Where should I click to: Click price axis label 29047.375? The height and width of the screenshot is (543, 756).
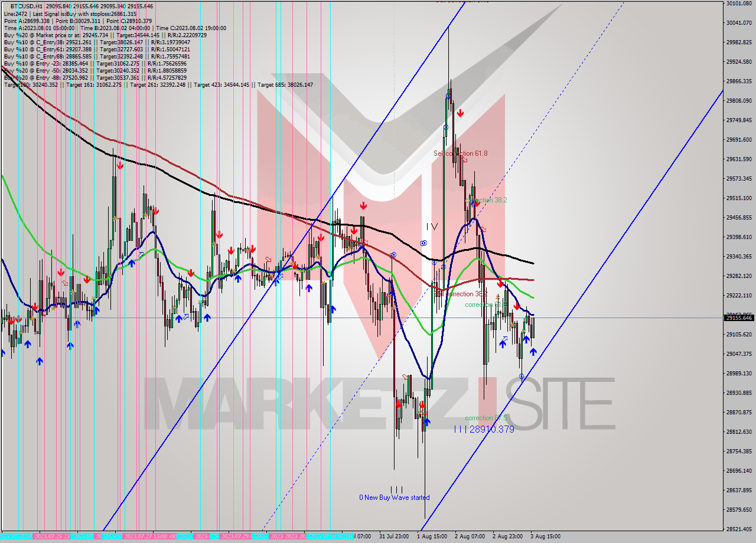739,354
